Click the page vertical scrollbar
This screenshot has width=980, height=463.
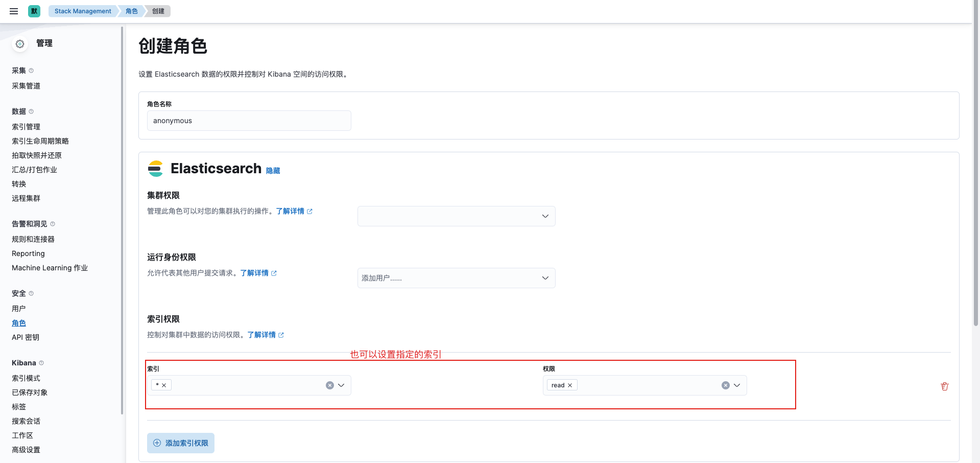[976, 164]
